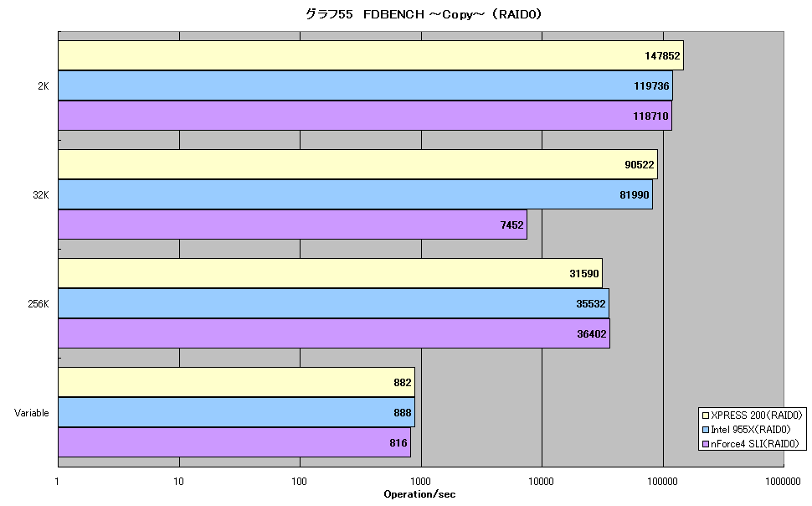Select the blue Intel 955X legend swatch
The width and height of the screenshot is (812, 506).
tap(705, 430)
